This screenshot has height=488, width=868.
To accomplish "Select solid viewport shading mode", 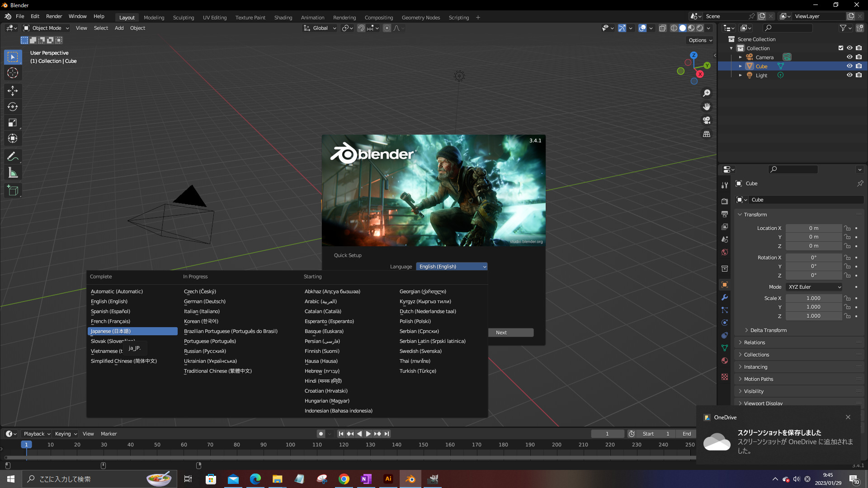I will click(x=683, y=28).
